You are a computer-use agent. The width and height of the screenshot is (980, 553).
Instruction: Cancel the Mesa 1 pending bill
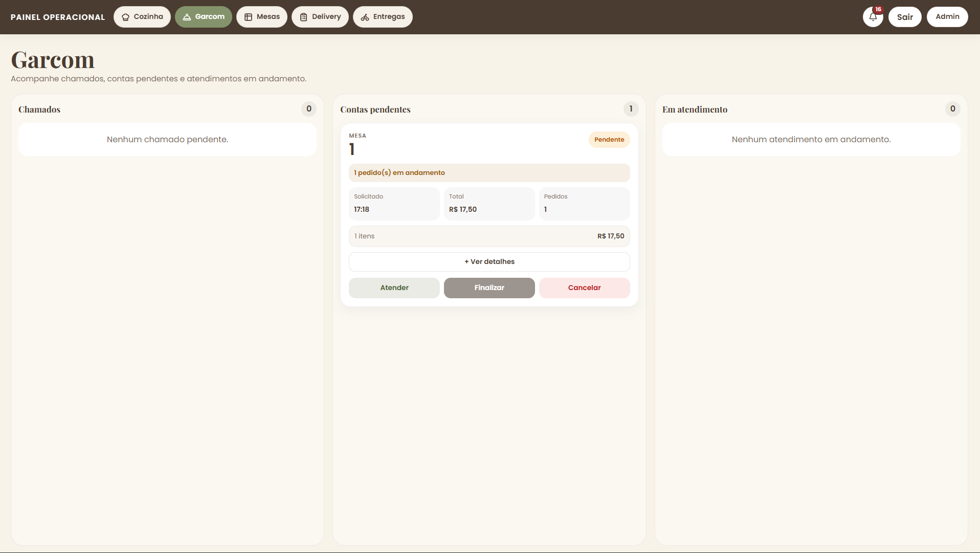click(585, 288)
